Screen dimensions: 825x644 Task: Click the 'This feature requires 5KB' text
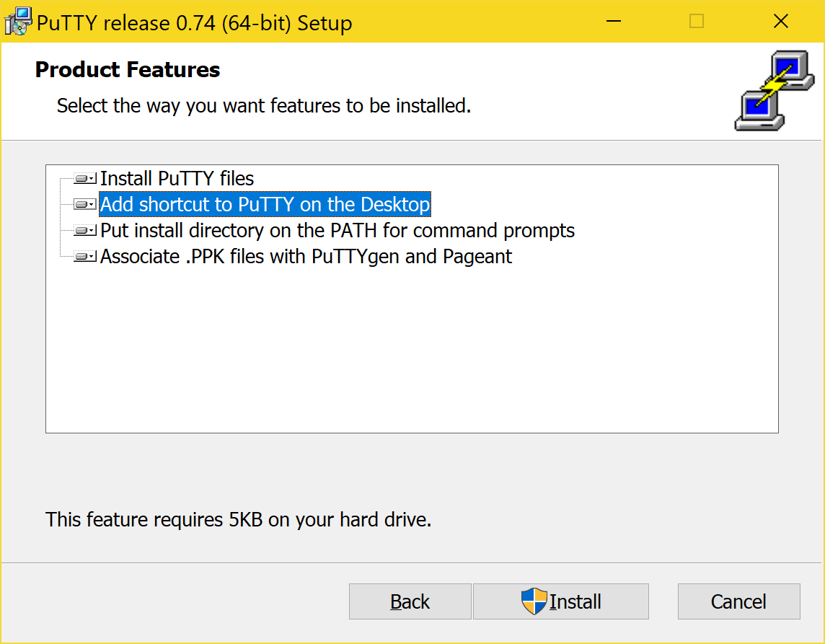(x=238, y=519)
